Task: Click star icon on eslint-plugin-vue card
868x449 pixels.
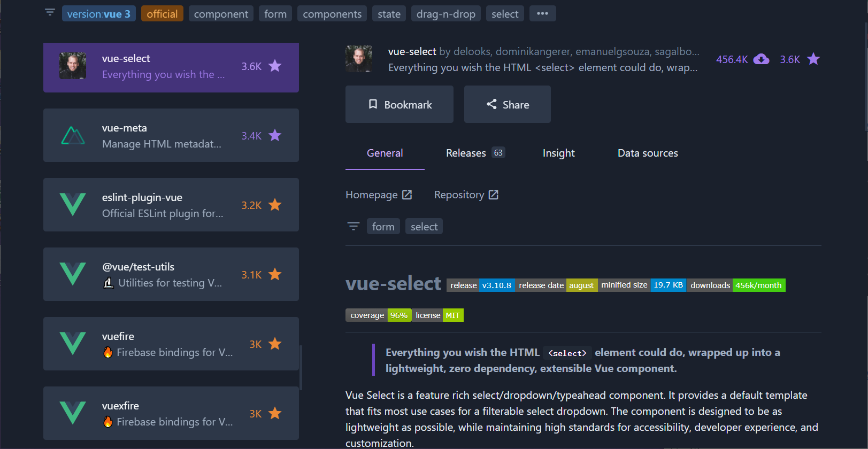Action: [275, 205]
